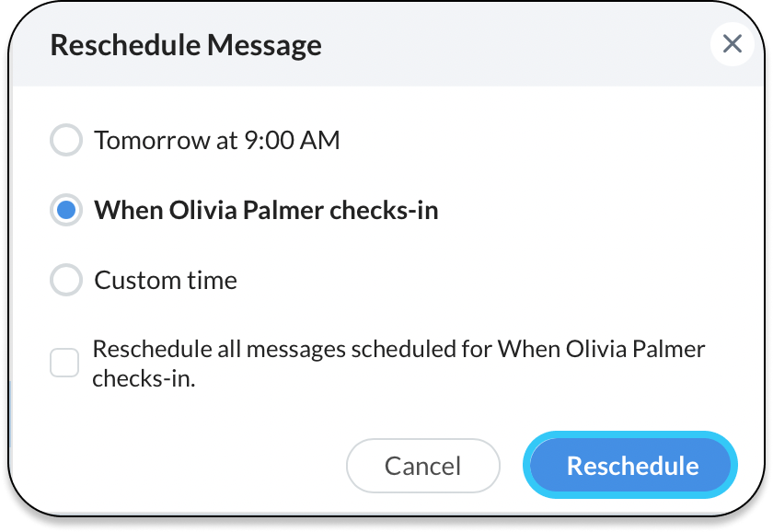The height and width of the screenshot is (532, 773).
Task: Tick the unchecked square checkbox
Action: (64, 363)
